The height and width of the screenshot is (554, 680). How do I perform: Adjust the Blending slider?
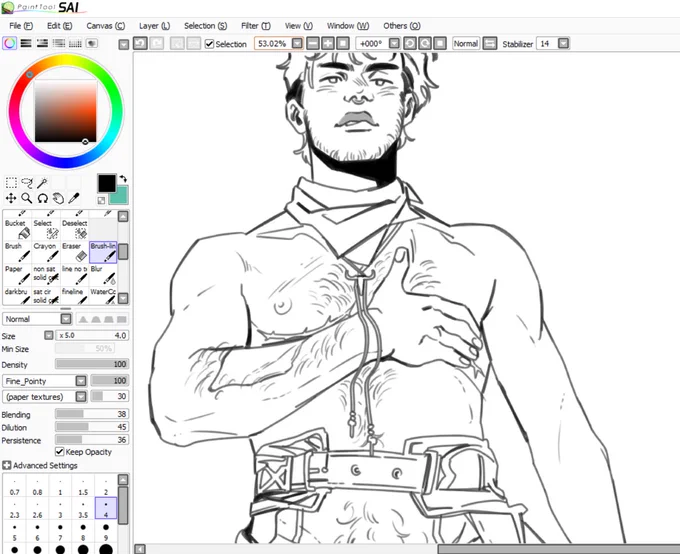coord(92,414)
